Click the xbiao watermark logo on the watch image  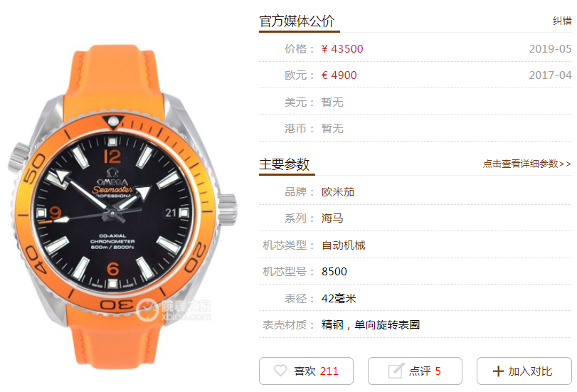(174, 310)
